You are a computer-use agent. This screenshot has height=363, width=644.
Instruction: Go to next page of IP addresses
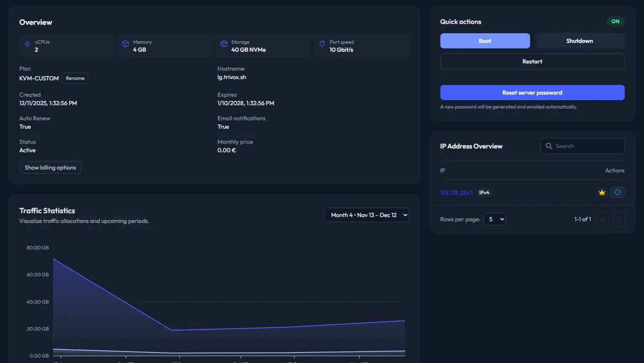618,219
